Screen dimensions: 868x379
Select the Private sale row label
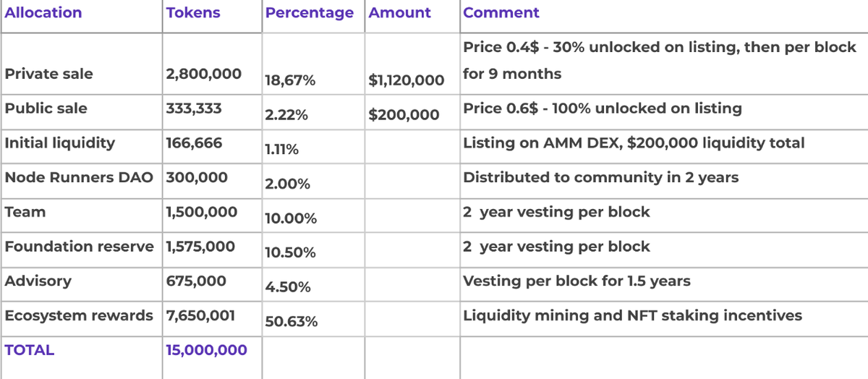coord(48,74)
